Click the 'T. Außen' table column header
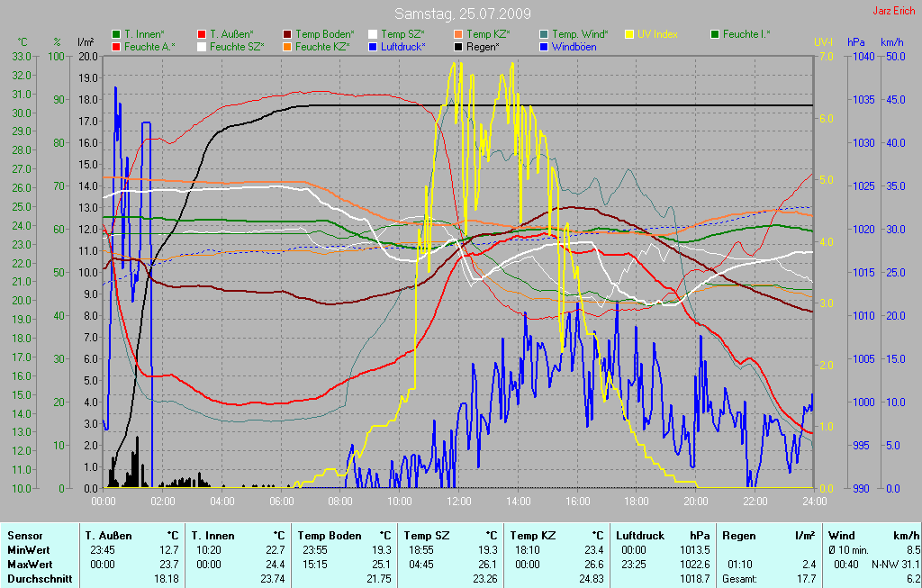 coord(108,536)
